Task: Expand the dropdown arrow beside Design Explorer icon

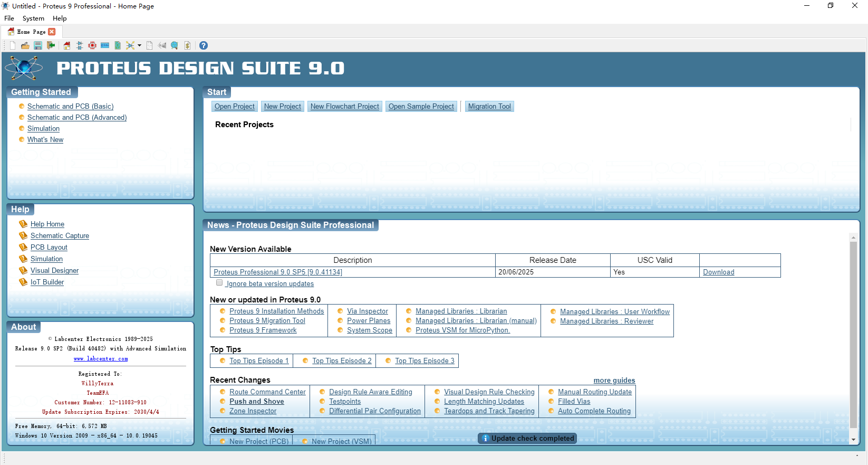Action: [x=139, y=45]
